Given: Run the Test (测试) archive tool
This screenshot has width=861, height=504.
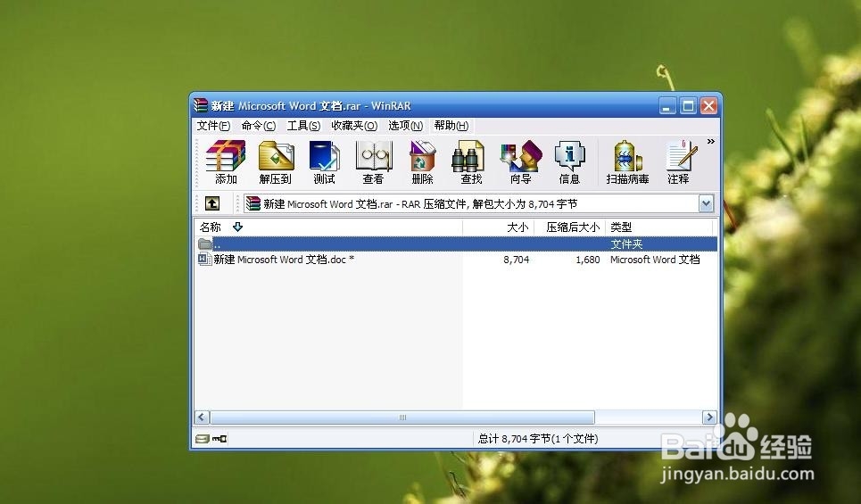Looking at the screenshot, I should 324,162.
